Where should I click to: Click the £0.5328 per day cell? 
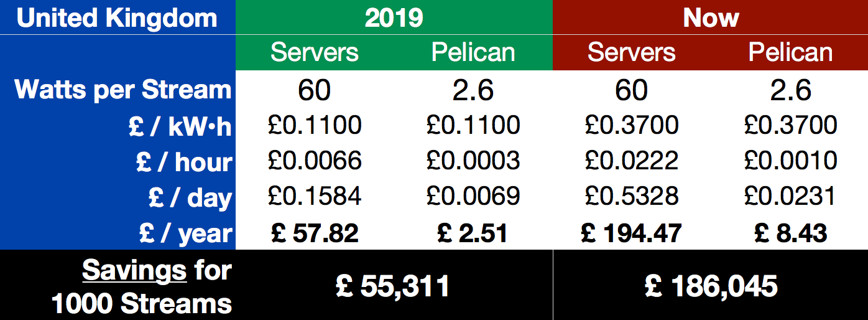click(631, 197)
